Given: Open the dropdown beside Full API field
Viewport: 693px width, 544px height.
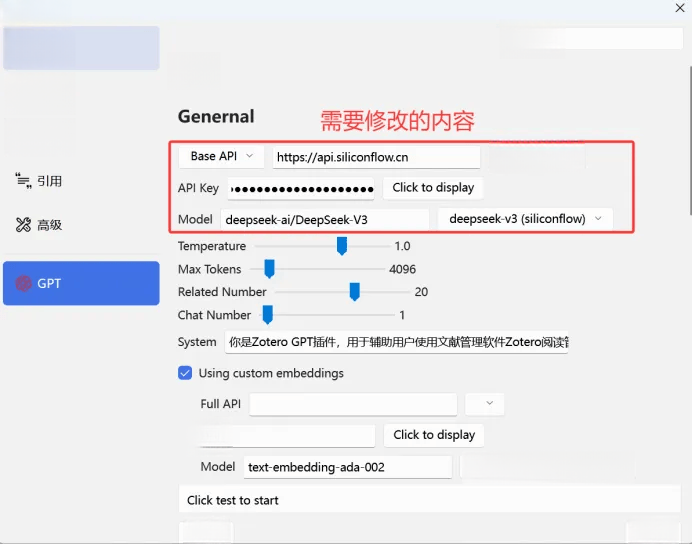Looking at the screenshot, I should [x=485, y=403].
